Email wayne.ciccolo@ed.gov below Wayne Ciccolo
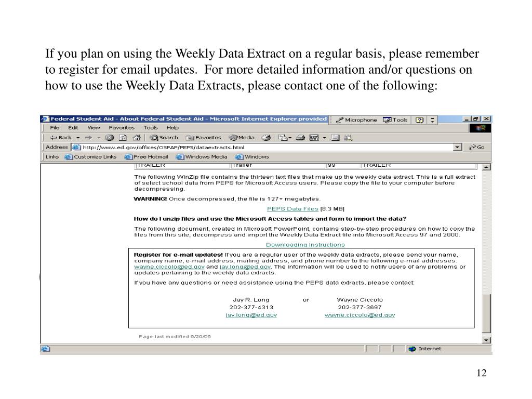532x399 pixels. coord(360,315)
